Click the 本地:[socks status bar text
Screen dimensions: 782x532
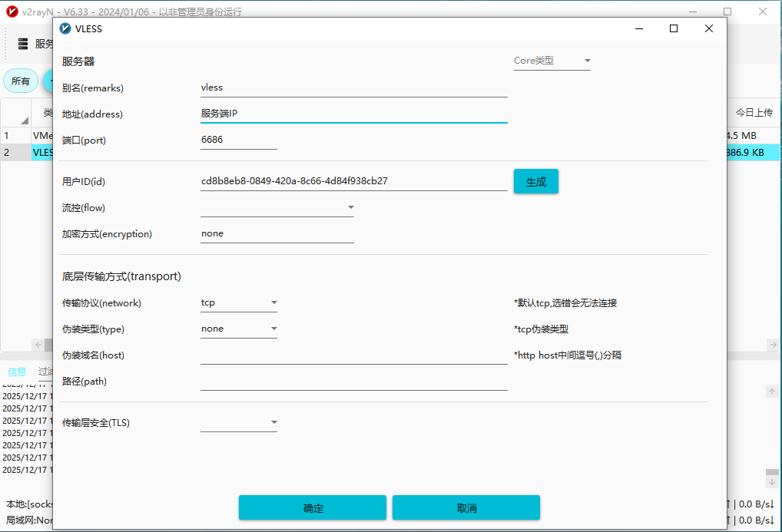click(x=29, y=504)
